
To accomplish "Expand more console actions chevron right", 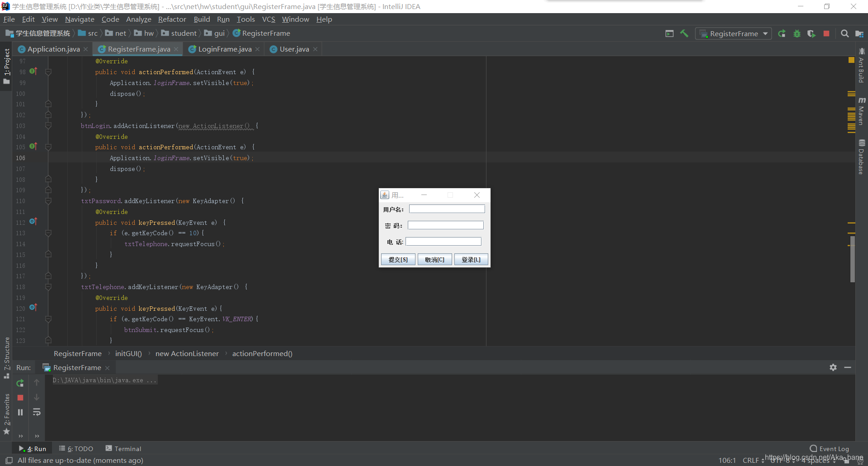I will pos(37,436).
